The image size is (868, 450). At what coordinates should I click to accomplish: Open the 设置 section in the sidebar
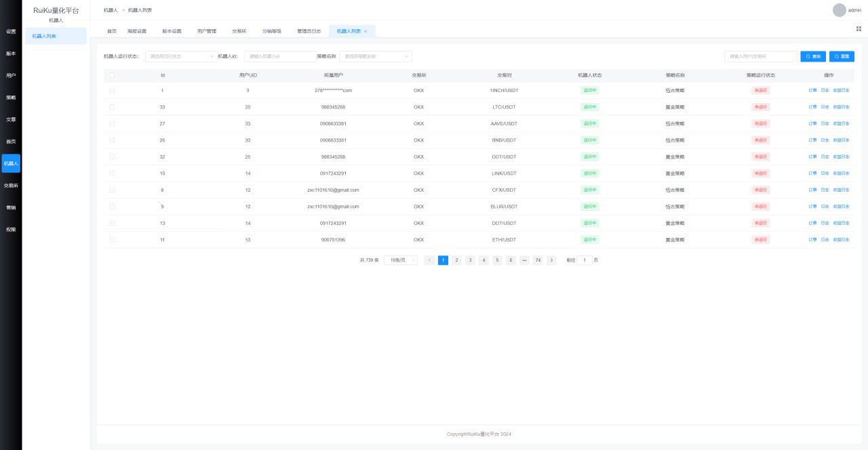10,32
